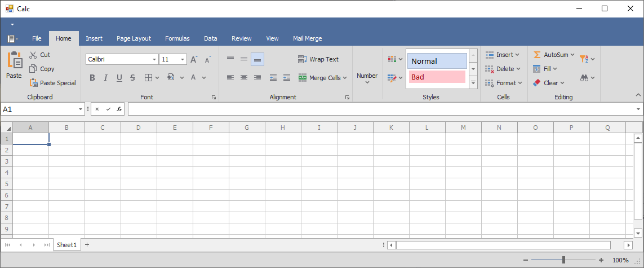Screen dimensions: 644x268
Task: Toggle bold formatting
Action: point(92,78)
